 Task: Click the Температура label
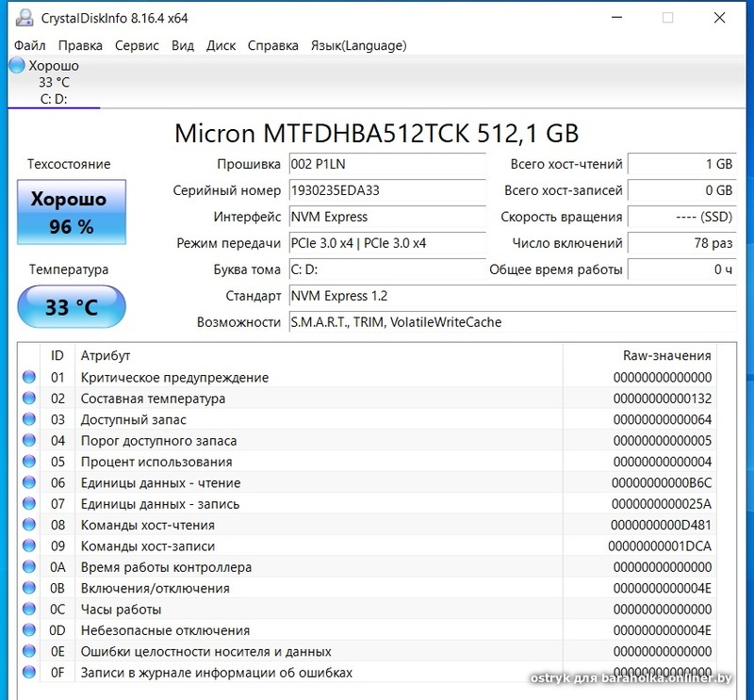pyautogui.click(x=69, y=269)
